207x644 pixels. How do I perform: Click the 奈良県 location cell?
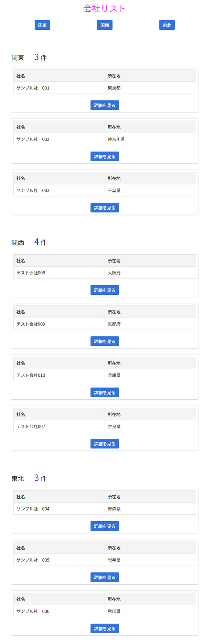tap(150, 426)
